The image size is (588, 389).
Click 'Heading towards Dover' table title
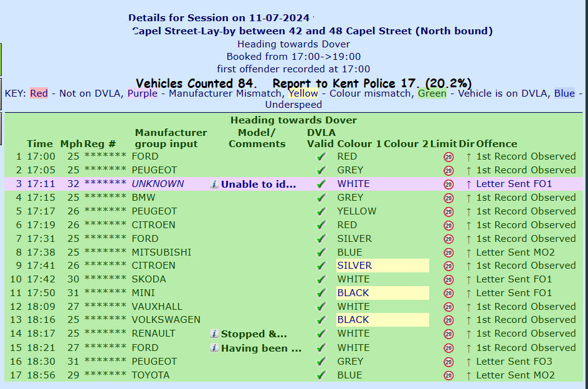tap(293, 120)
